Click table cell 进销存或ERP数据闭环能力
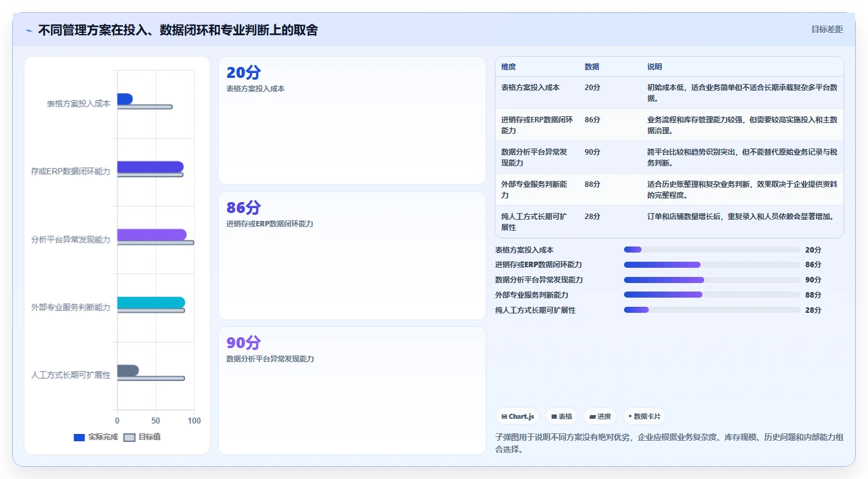 (x=537, y=125)
